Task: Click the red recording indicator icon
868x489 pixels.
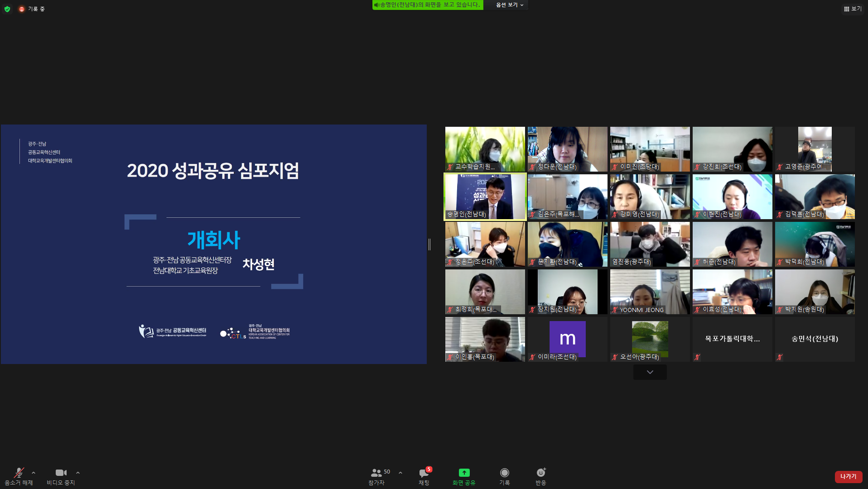Action: coord(21,9)
